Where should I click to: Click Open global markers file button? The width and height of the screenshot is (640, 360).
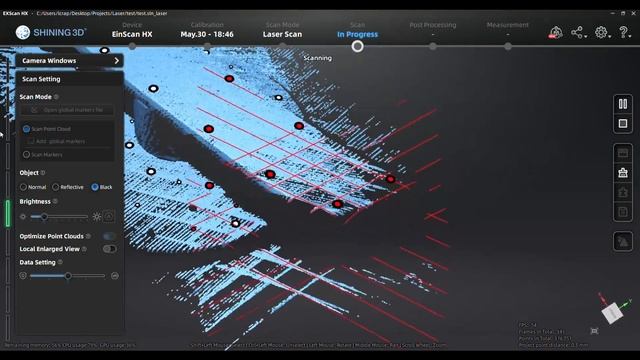pyautogui.click(x=67, y=110)
